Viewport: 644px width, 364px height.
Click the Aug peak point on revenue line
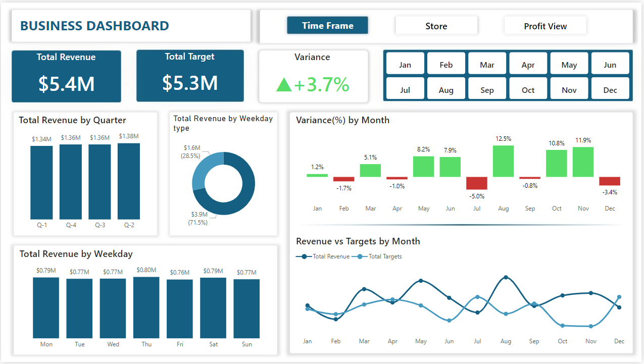506,277
